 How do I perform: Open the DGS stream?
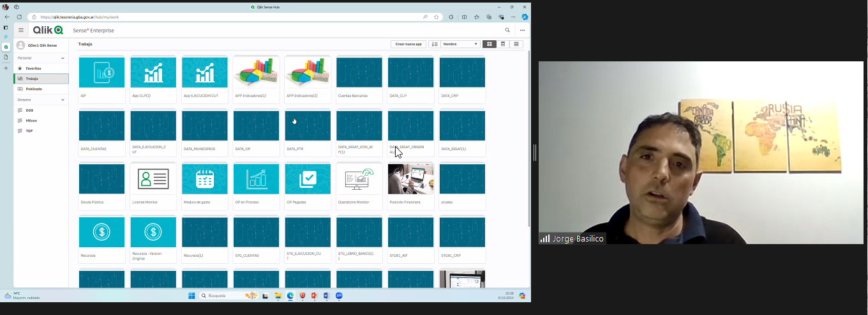click(x=29, y=111)
